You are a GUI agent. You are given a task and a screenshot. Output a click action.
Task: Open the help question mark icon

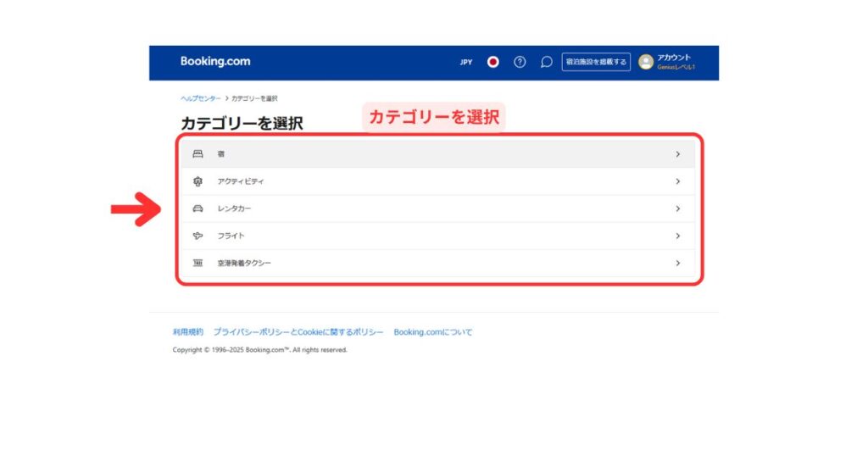(520, 62)
